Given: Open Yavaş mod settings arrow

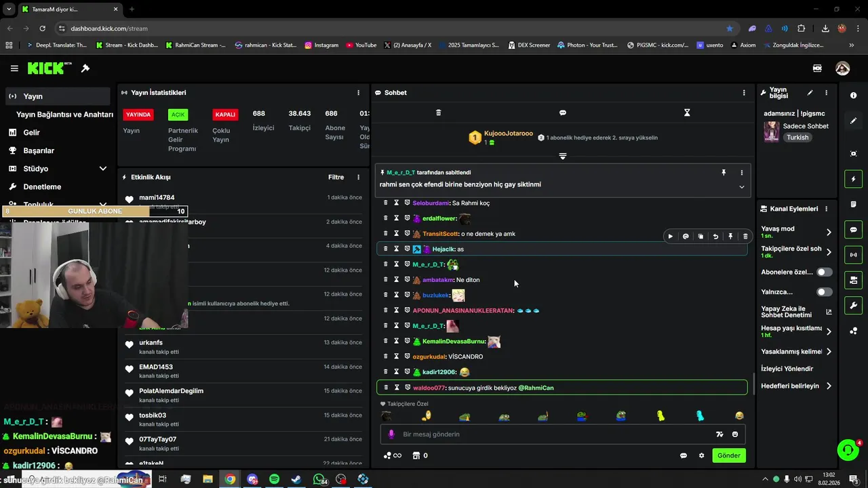Looking at the screenshot, I should [829, 232].
